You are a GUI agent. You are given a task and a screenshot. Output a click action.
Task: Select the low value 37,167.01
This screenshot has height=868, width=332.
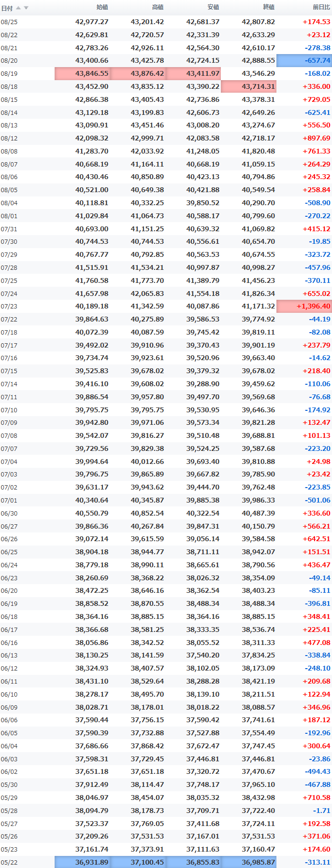203,836
